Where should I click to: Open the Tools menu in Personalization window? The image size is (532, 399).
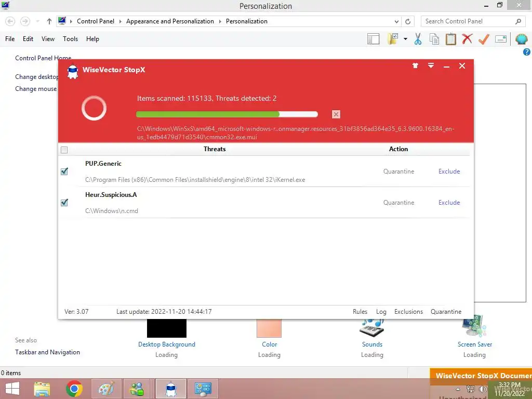70,38
